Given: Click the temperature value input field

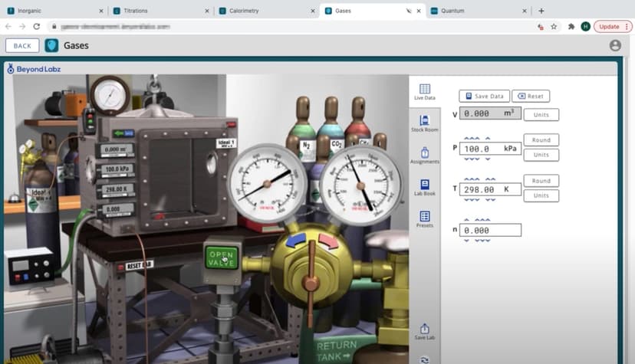Looking at the screenshot, I should (x=489, y=189).
